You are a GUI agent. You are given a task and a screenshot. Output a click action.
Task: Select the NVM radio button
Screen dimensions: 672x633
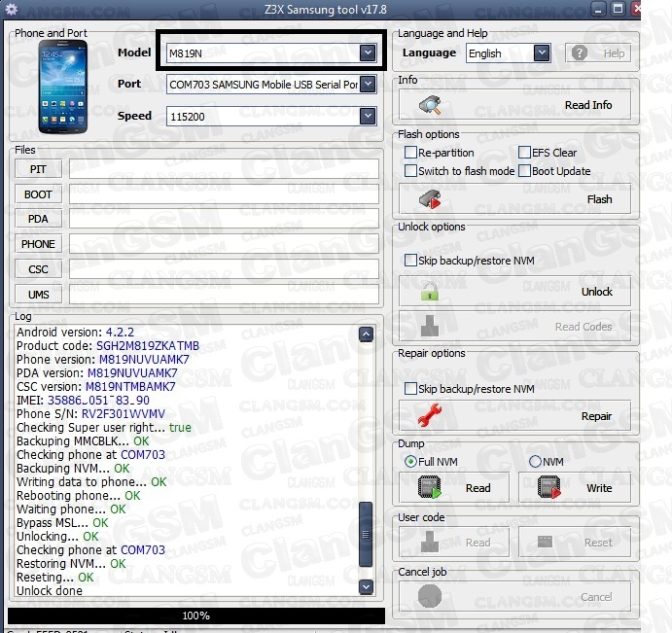click(x=535, y=462)
